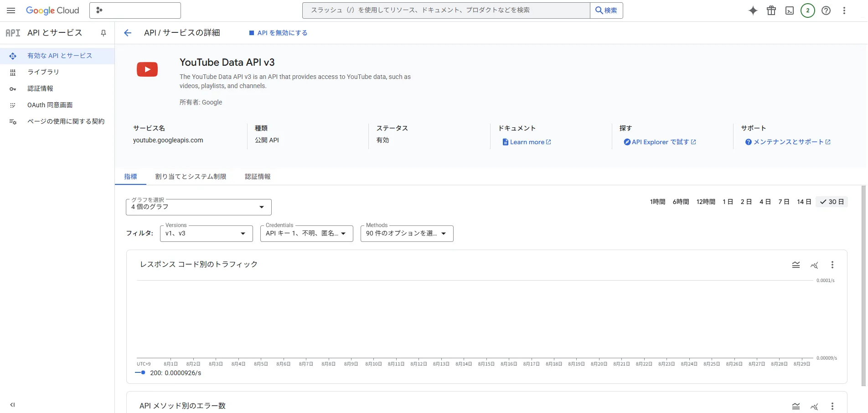
Task: Select the 7 日 time range
Action: pos(784,202)
